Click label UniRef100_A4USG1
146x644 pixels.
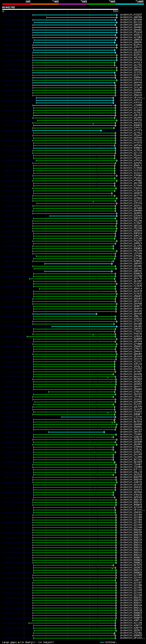coord(131,123)
